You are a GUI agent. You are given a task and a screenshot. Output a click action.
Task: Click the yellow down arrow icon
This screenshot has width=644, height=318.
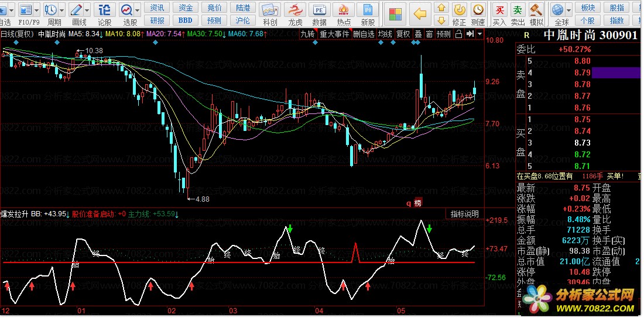coord(441,20)
